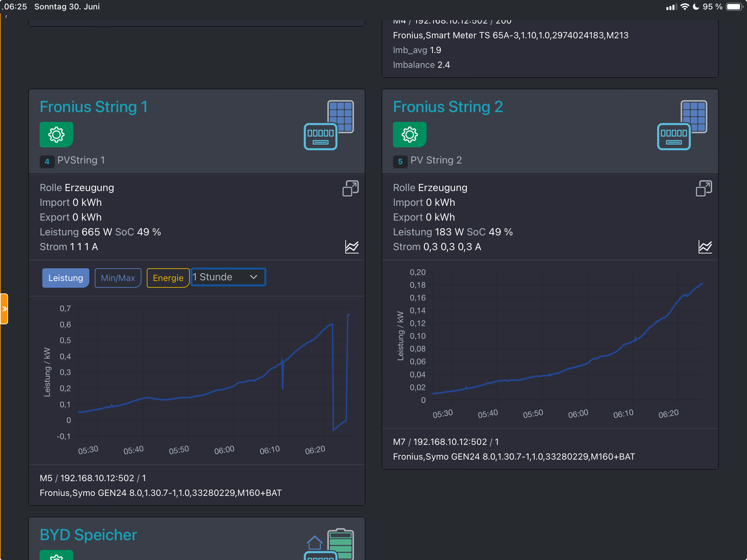Click the Do Not Disturb moon icon
Viewport: 747px width, 560px height.
click(696, 7)
